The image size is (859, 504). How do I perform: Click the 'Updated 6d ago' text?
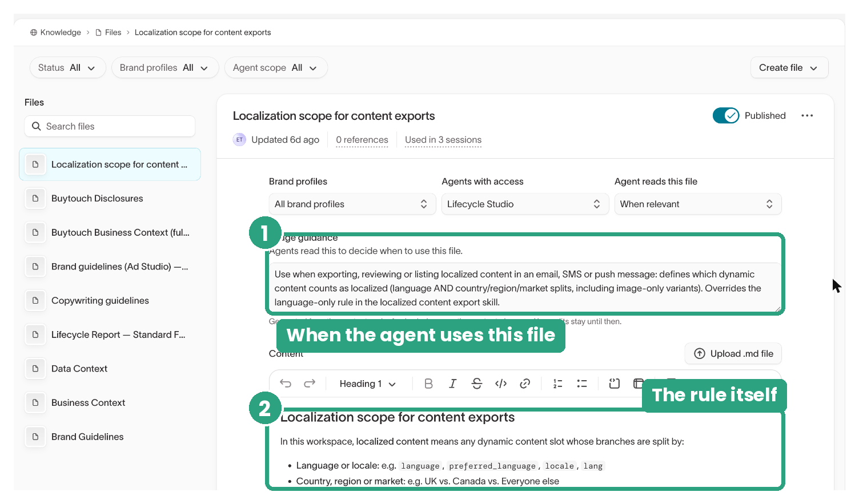(x=285, y=140)
